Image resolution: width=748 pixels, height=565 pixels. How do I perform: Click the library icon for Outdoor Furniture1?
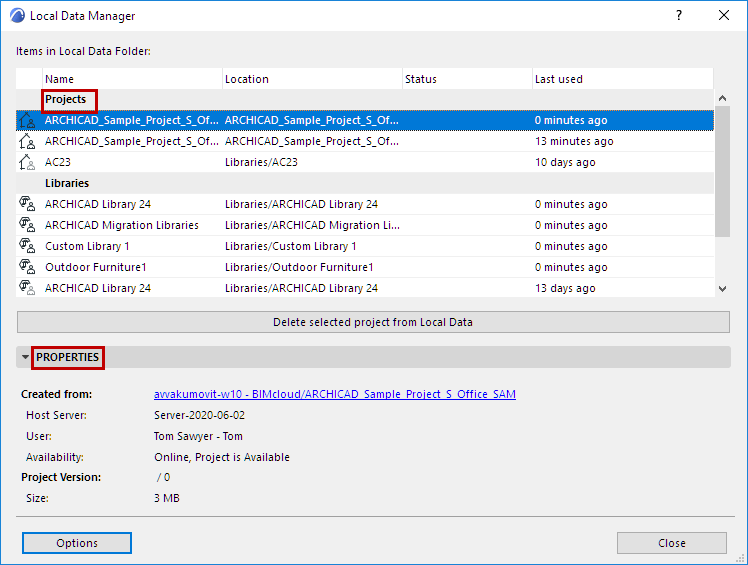(x=27, y=267)
